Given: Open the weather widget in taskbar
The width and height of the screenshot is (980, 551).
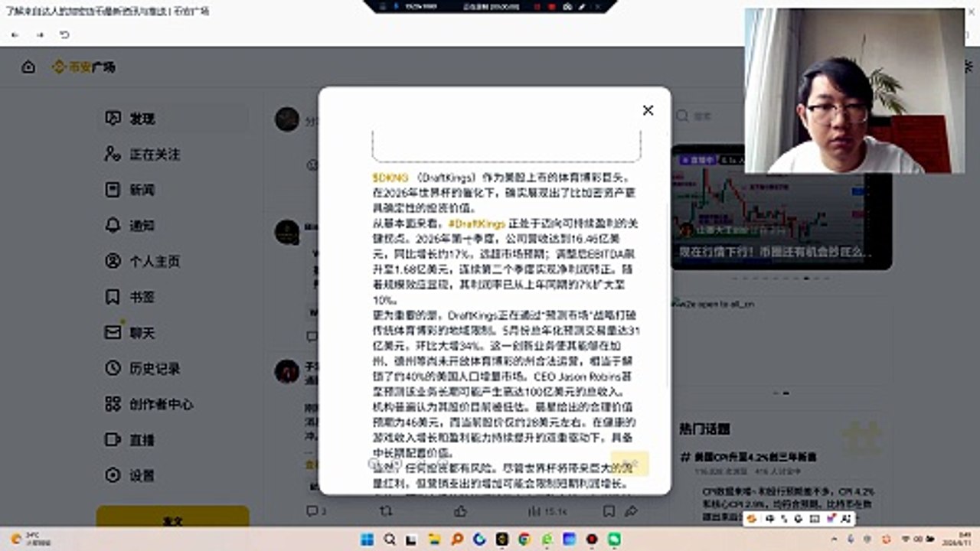Looking at the screenshot, I should 31,539.
